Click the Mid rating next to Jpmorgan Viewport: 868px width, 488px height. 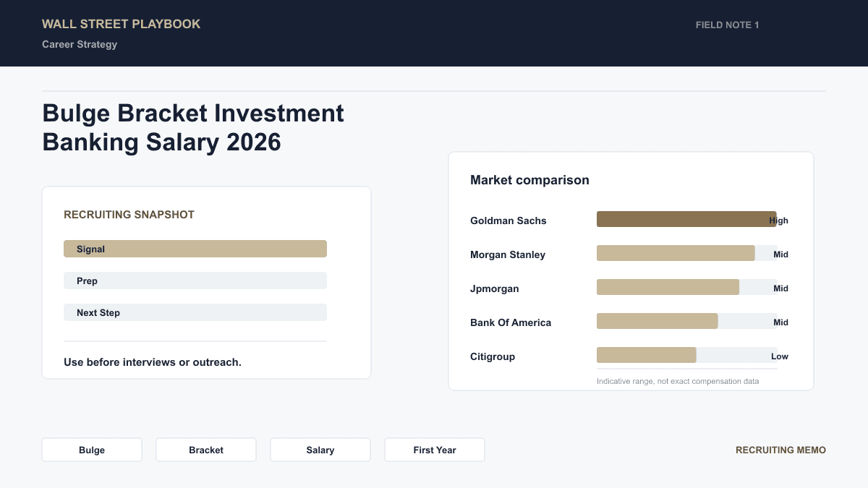pos(780,288)
